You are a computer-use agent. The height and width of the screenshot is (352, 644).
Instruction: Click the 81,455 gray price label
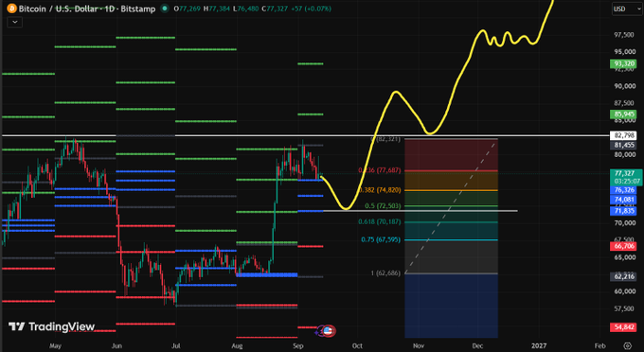tap(624, 145)
